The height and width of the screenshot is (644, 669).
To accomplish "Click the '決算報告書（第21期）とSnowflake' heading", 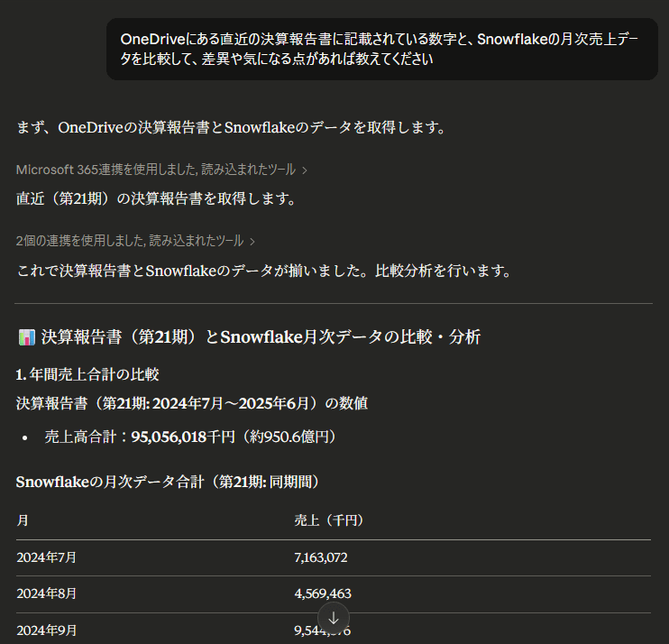I will pos(261,337).
